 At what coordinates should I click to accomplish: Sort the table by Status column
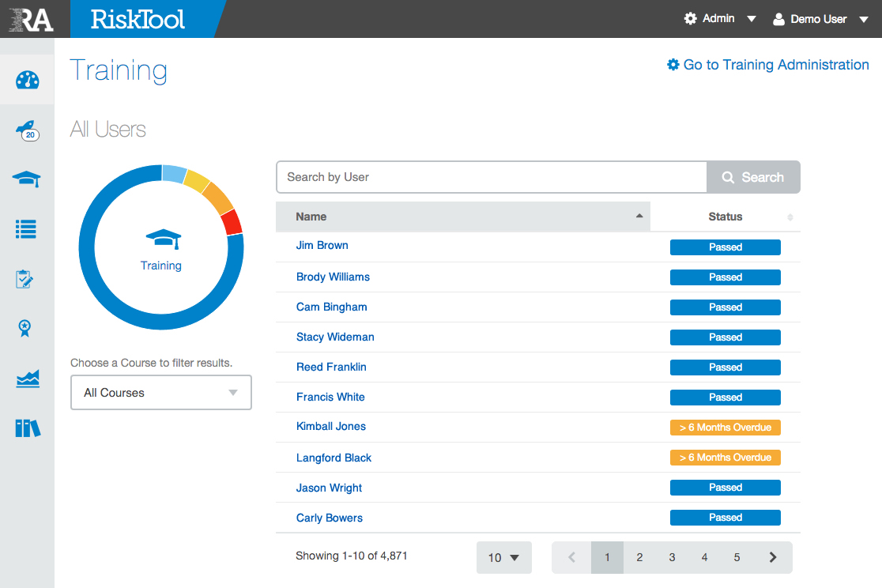(725, 217)
